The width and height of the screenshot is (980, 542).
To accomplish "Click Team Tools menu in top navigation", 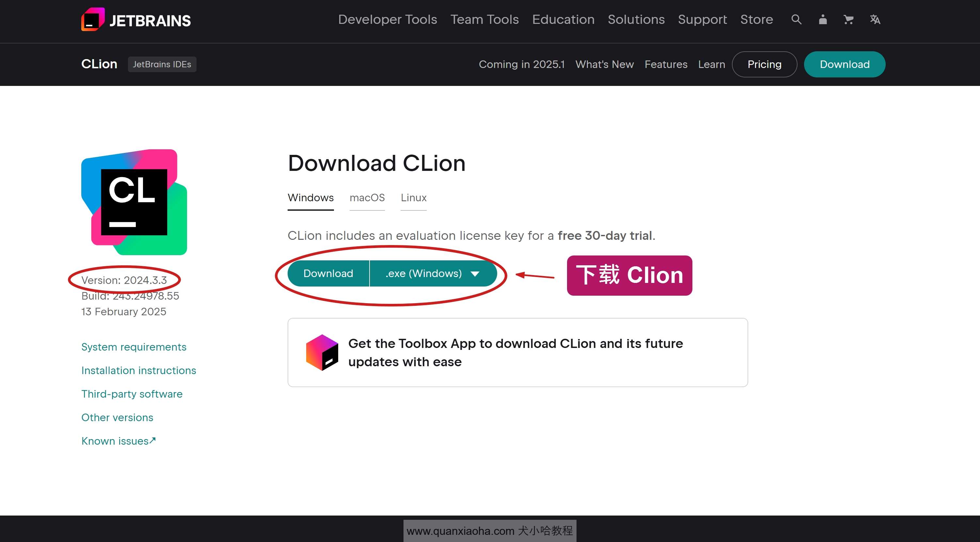I will (485, 19).
